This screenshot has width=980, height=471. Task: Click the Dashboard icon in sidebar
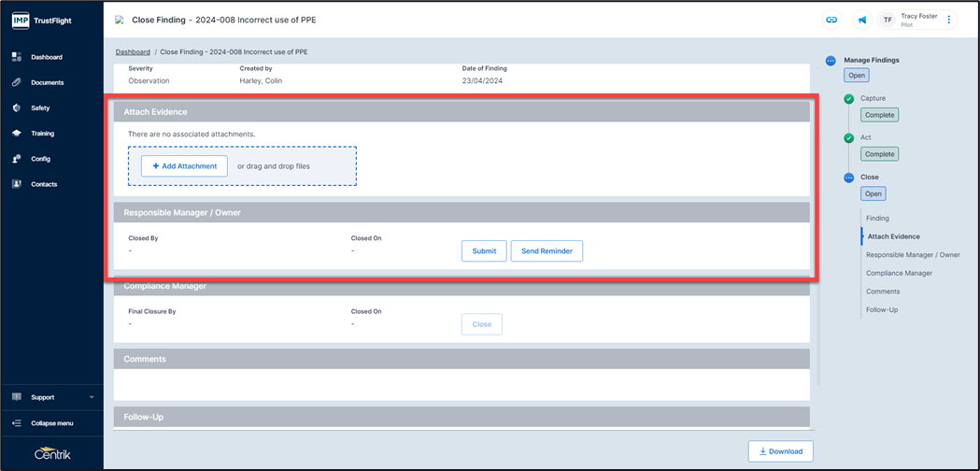17,57
